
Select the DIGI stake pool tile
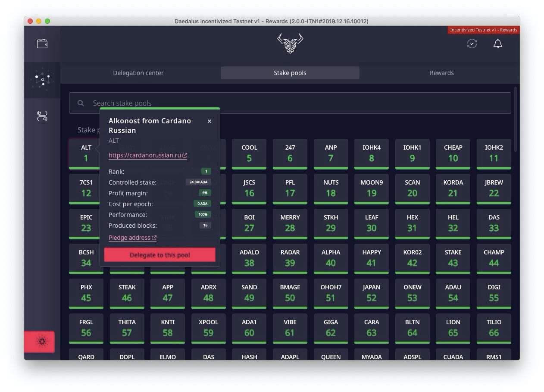(x=494, y=294)
